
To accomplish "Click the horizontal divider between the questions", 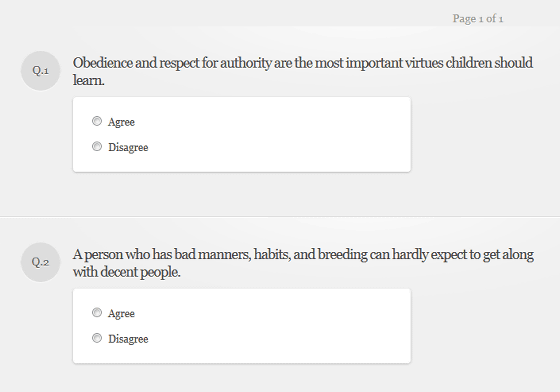I will pyautogui.click(x=280, y=216).
